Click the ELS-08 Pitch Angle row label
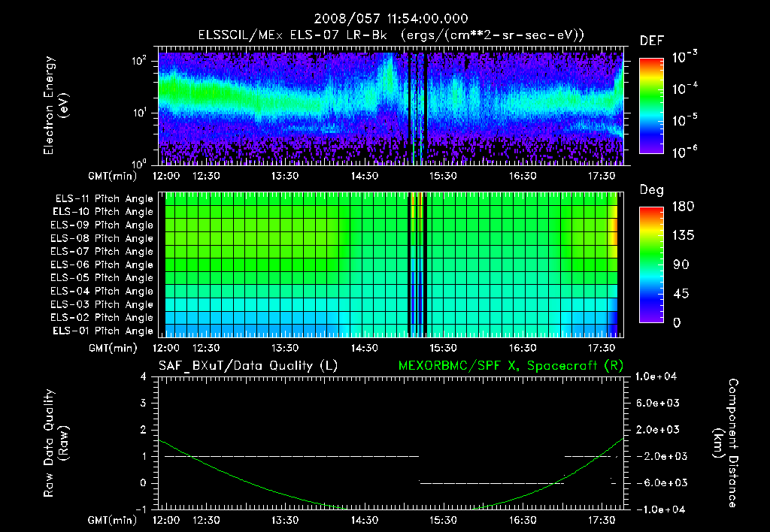770x532 pixels. point(102,238)
